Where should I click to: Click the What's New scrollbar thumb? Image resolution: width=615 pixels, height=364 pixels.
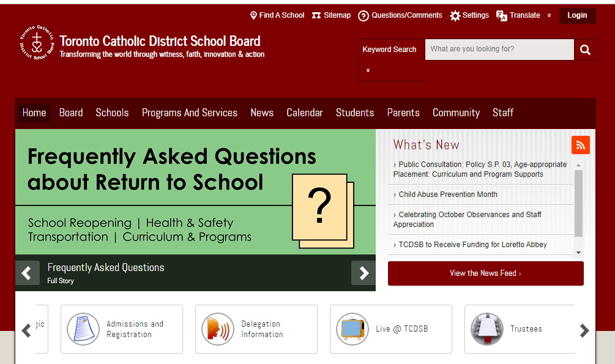coord(578,203)
